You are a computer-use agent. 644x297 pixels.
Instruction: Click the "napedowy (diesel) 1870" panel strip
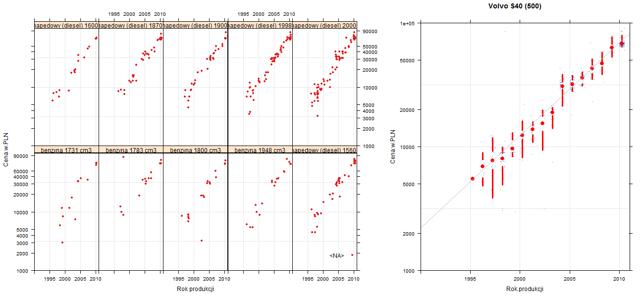131,25
